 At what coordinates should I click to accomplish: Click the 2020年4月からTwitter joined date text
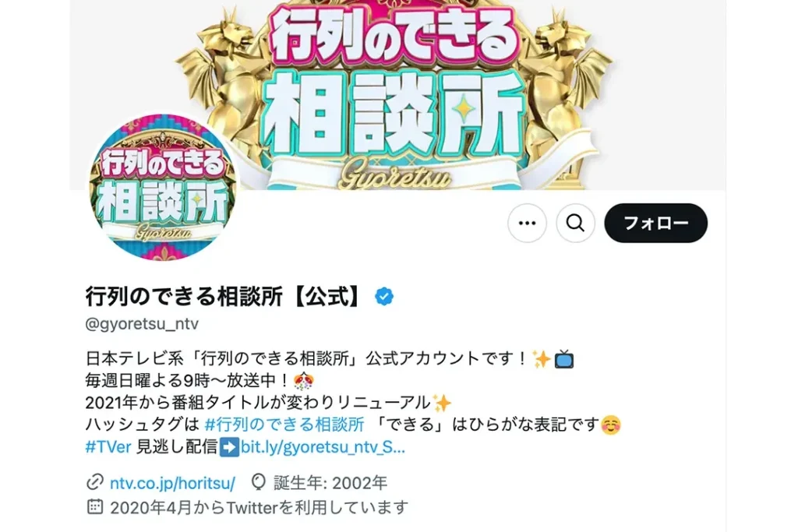[x=259, y=507]
